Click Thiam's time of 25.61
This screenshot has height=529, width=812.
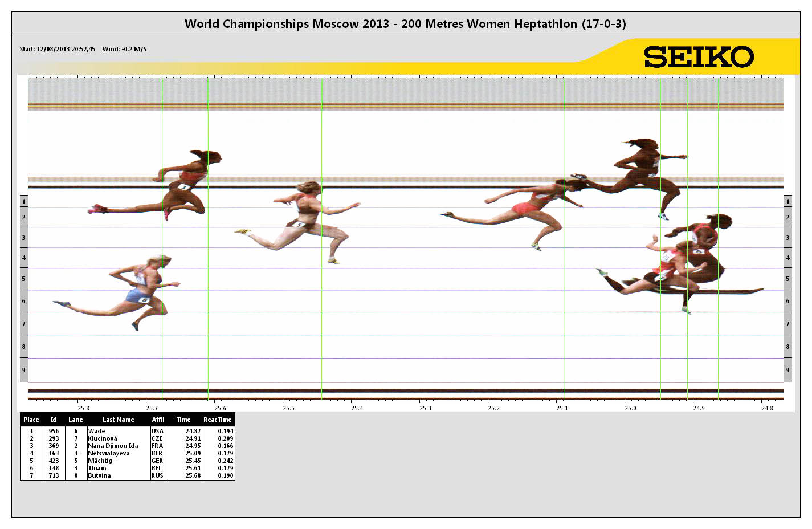(193, 468)
